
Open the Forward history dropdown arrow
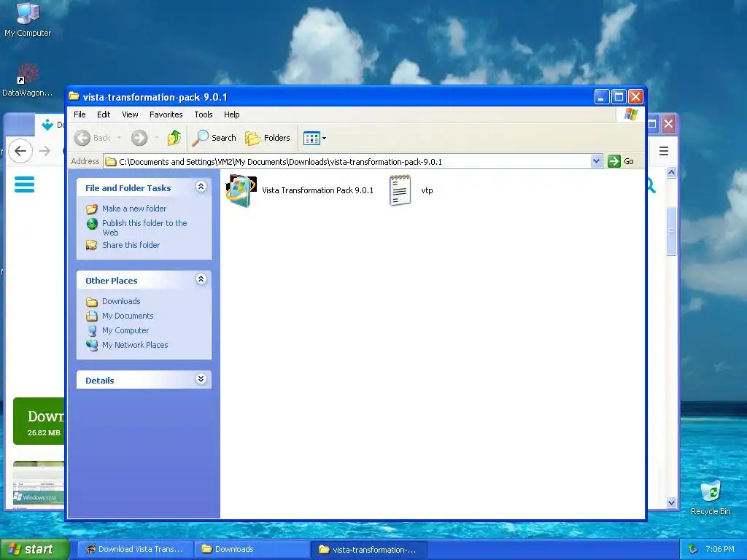coord(156,138)
